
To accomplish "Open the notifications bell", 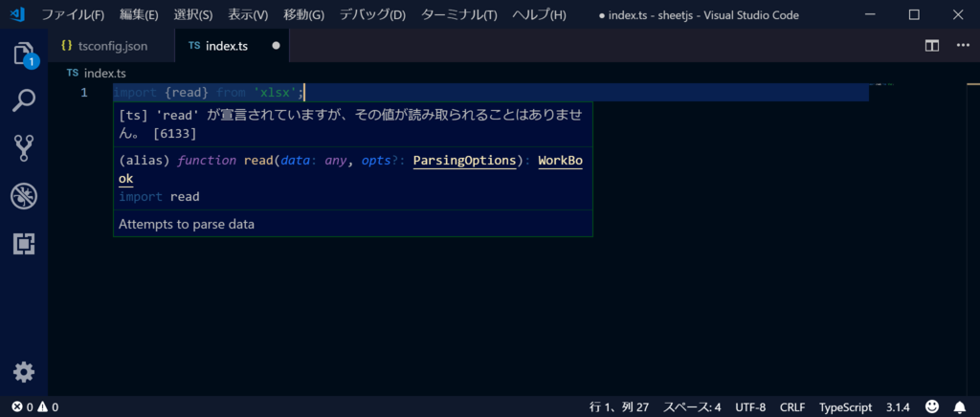I will click(x=959, y=407).
